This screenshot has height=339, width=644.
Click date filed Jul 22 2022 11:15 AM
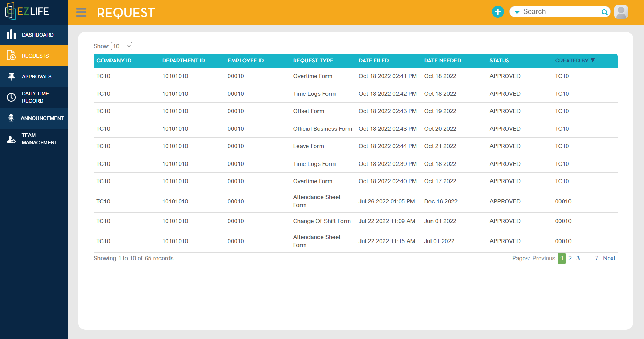pyautogui.click(x=387, y=241)
